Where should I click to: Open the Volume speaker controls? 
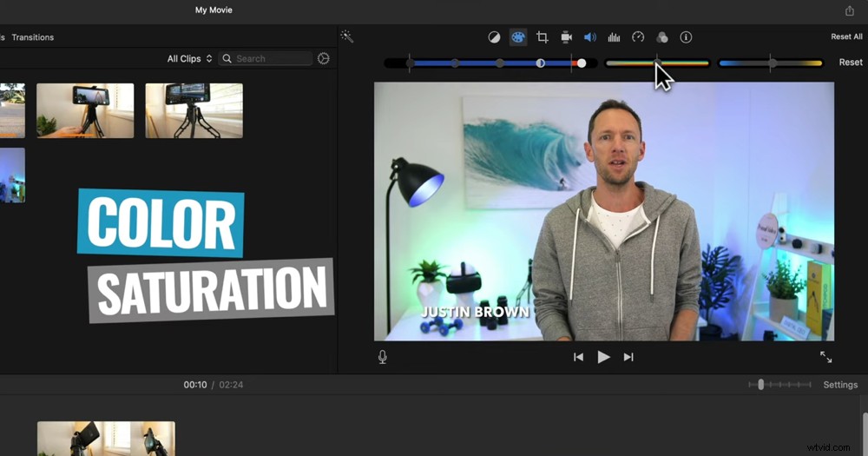[x=590, y=37]
